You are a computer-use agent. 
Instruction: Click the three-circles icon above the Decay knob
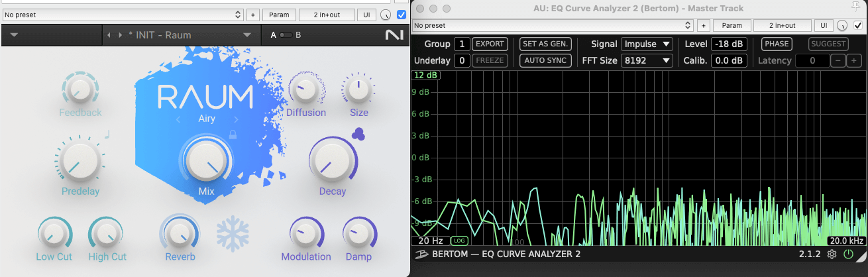click(x=358, y=134)
